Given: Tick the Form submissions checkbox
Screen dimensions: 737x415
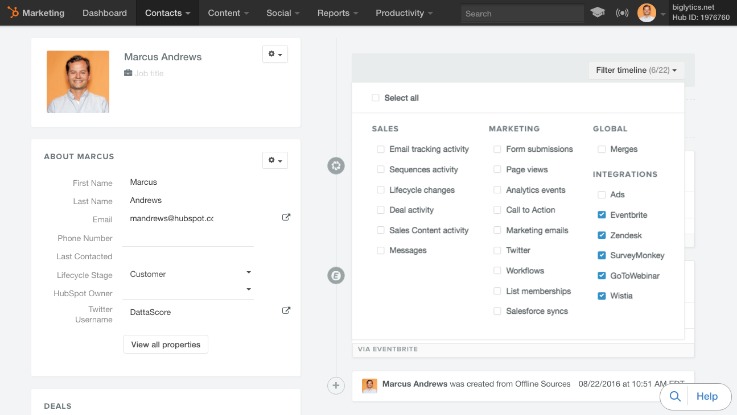Looking at the screenshot, I should point(497,149).
